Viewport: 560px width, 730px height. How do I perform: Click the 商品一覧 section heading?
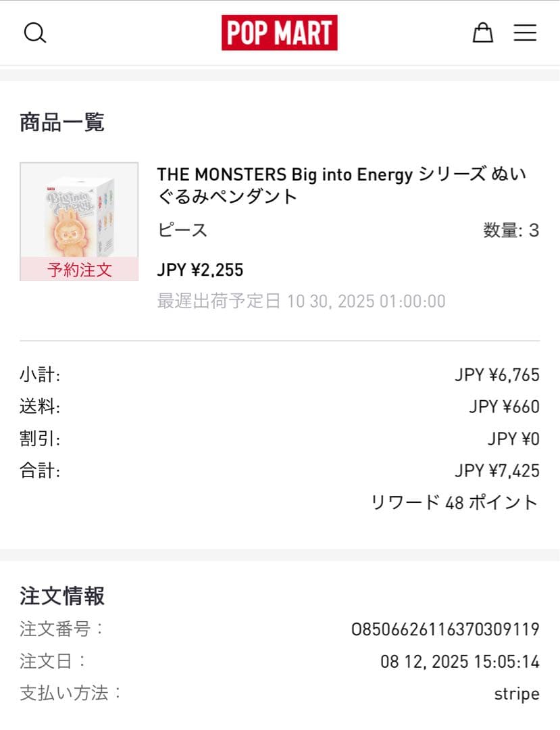(62, 122)
